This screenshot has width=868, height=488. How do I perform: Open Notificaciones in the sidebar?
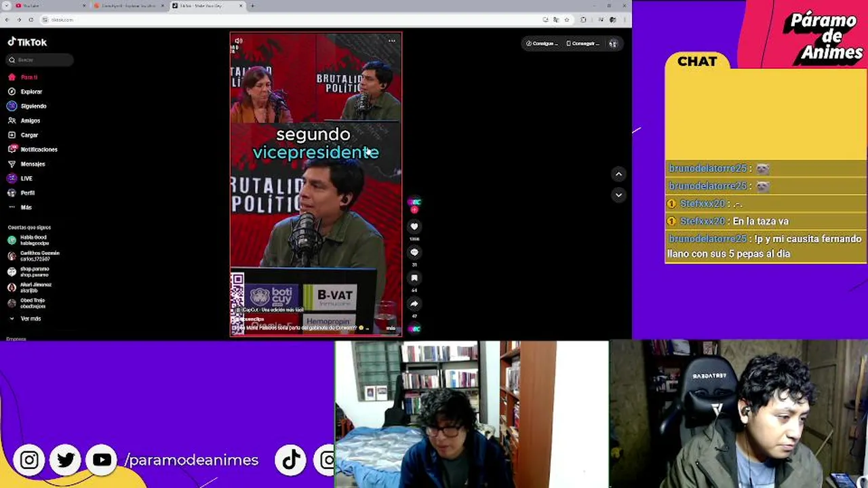coord(33,149)
